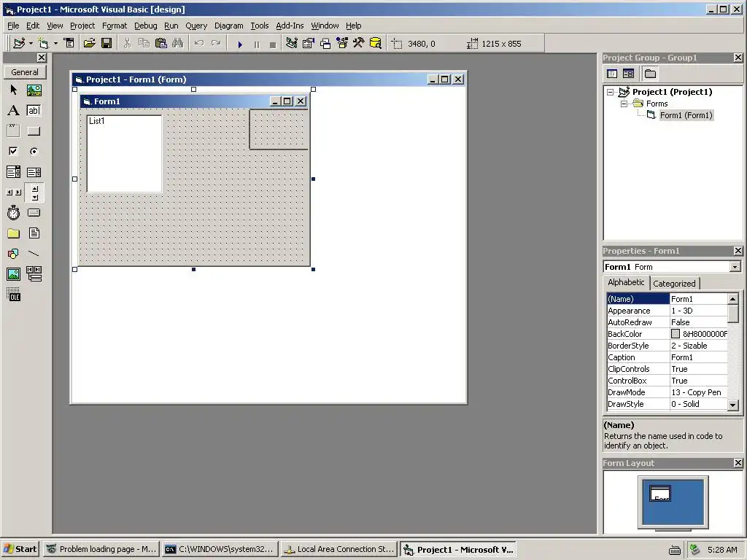This screenshot has width=747, height=560.
Task: Select the ComboBox control tool
Action: pyautogui.click(x=13, y=172)
